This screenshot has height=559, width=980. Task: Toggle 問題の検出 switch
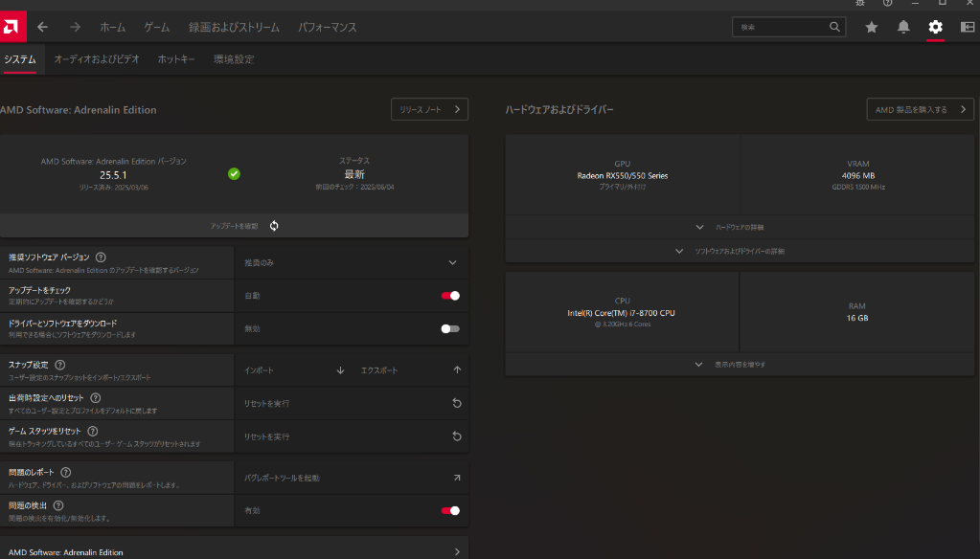[450, 510]
